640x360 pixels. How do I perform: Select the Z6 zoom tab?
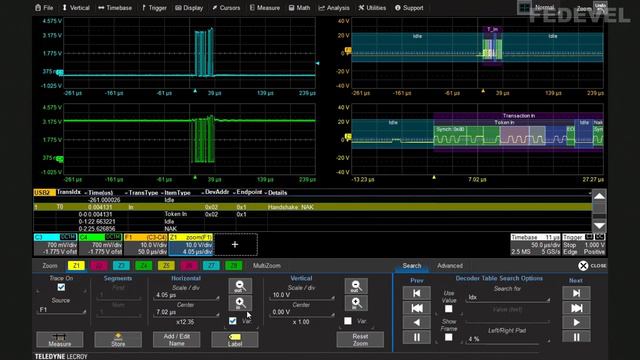(x=189, y=266)
